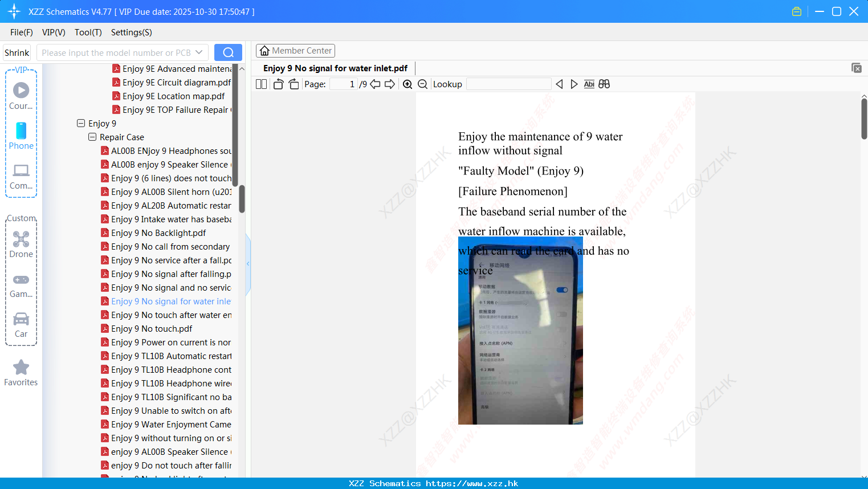This screenshot has height=489, width=868.
Task: Open Enjoy 9E Advanced maintenance file
Action: [x=172, y=68]
